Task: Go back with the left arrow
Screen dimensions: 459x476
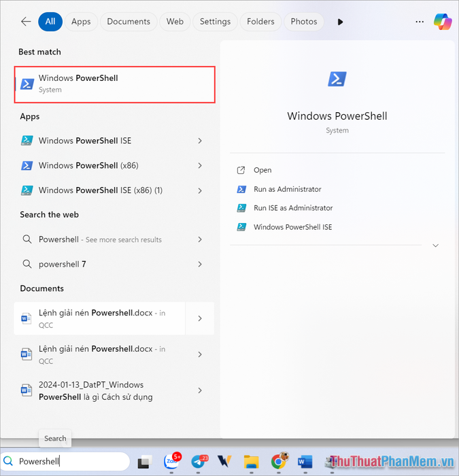Action: coord(26,22)
